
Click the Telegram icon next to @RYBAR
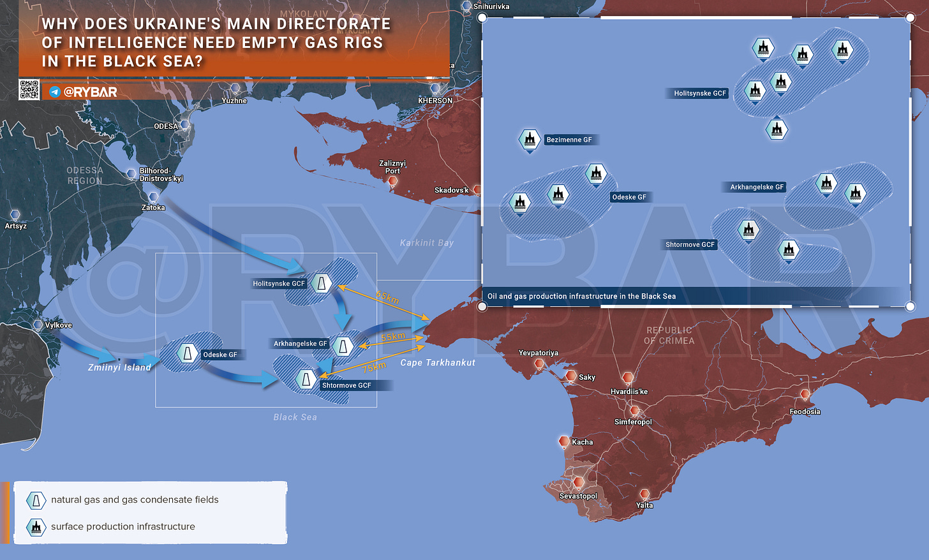tap(55, 92)
